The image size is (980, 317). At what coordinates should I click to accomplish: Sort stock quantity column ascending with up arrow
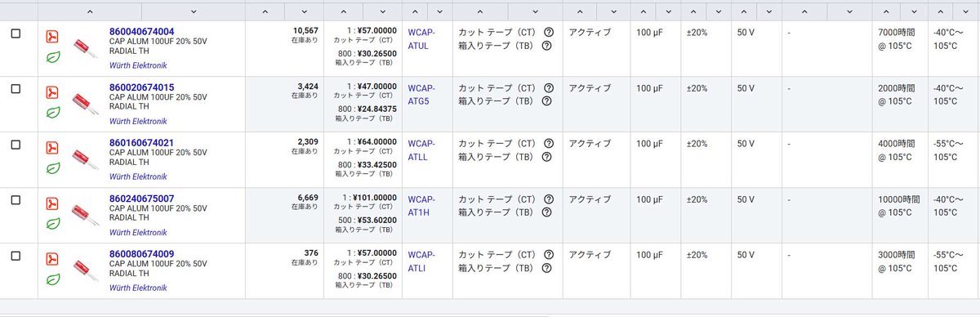coord(265,12)
